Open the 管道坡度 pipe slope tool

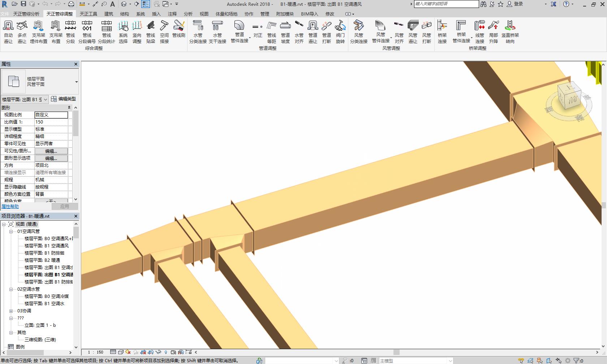pyautogui.click(x=285, y=32)
